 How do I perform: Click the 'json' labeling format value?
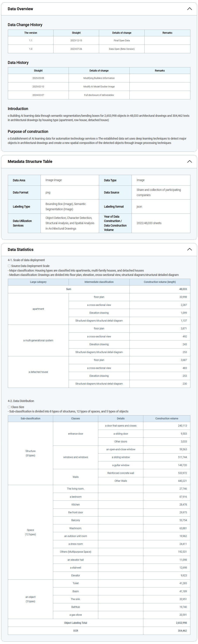pos(139,207)
